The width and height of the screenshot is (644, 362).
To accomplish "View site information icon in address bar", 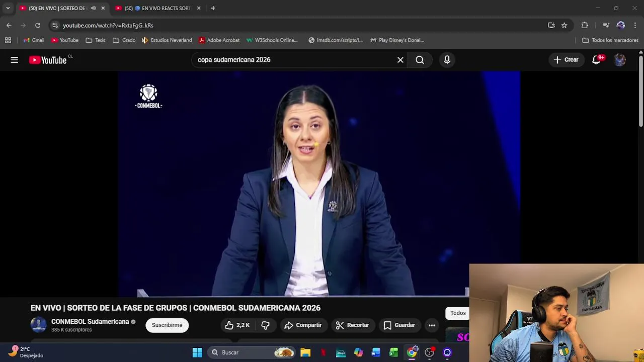I will tap(55, 25).
